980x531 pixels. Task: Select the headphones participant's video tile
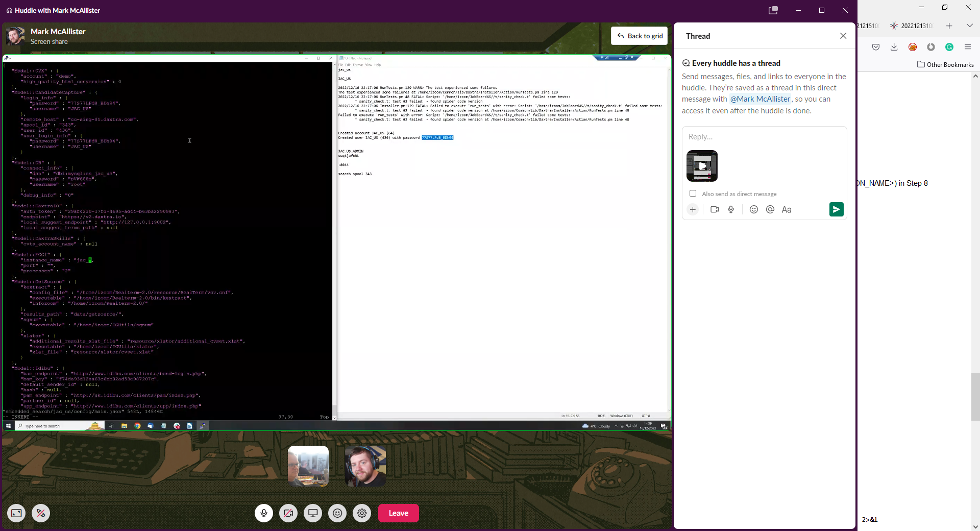(x=365, y=466)
